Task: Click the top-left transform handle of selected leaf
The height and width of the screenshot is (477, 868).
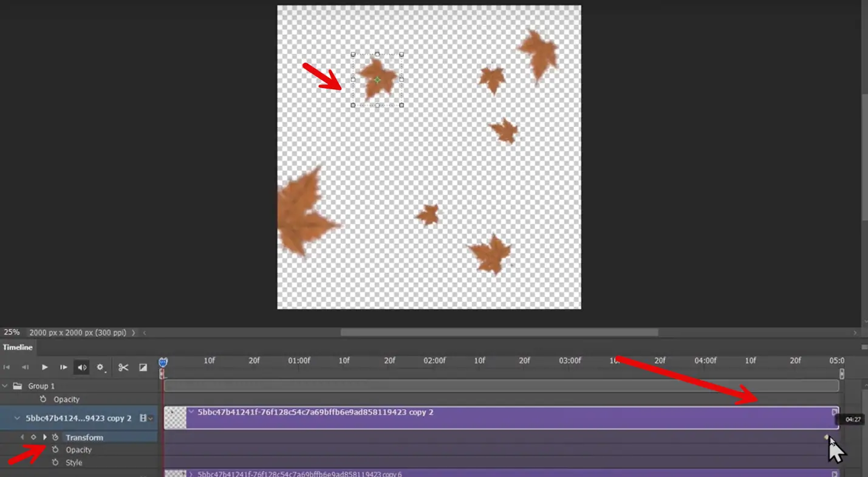Action: coord(353,54)
